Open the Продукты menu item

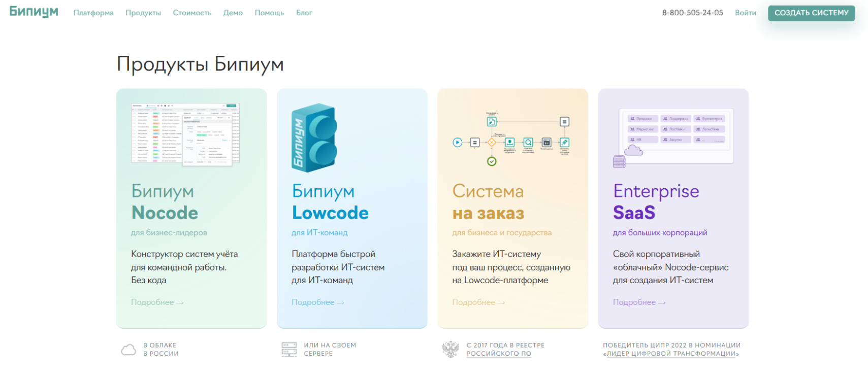pyautogui.click(x=143, y=13)
